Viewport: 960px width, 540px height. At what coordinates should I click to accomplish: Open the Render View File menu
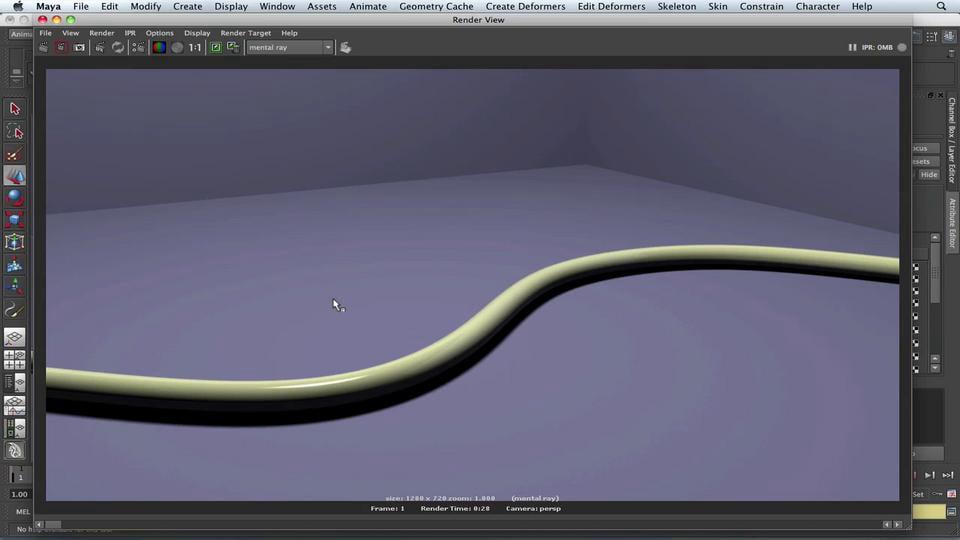point(45,33)
